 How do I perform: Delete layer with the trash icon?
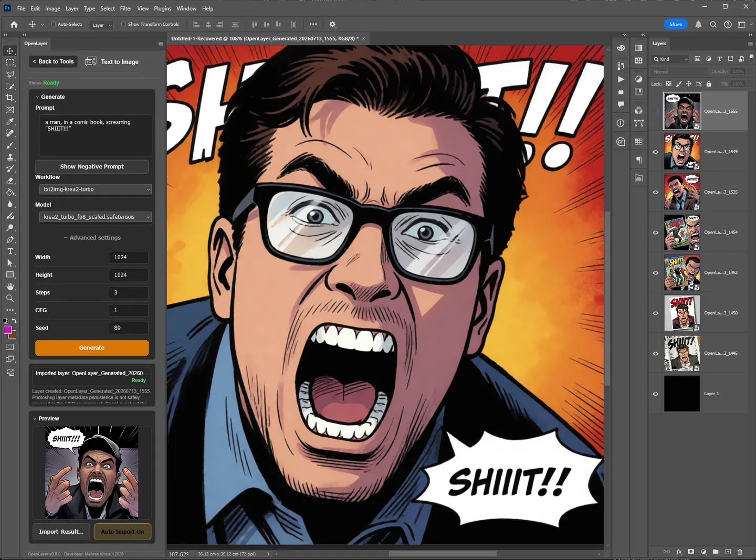[x=740, y=552]
